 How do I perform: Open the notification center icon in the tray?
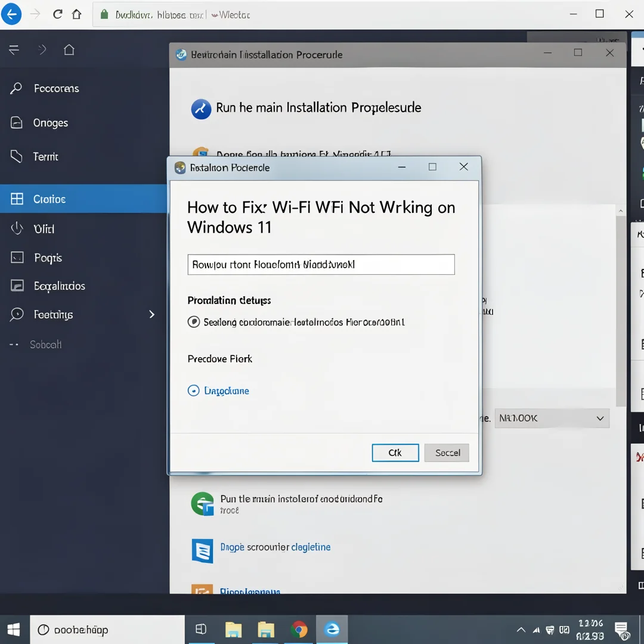(621, 630)
